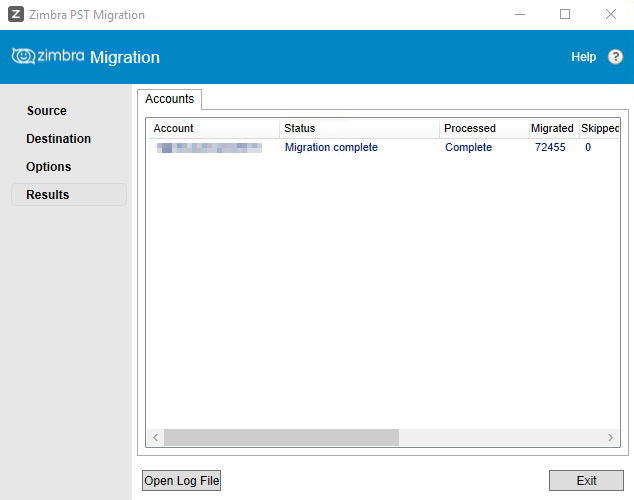Open the Options step
The image size is (634, 500).
(49, 167)
